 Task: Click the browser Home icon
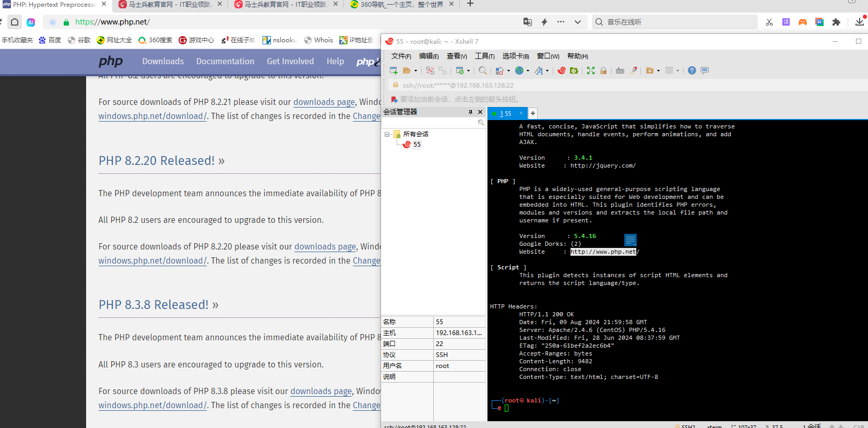pos(15,22)
